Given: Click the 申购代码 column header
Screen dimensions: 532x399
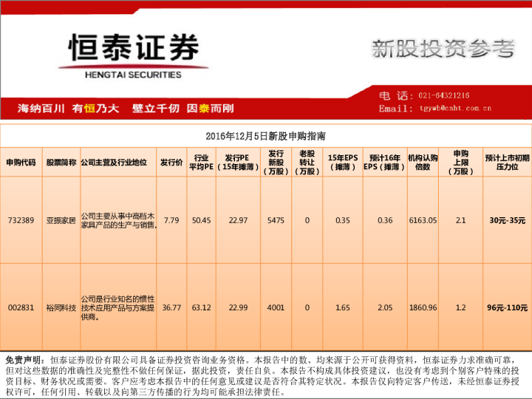Looking at the screenshot, I should point(21,163).
